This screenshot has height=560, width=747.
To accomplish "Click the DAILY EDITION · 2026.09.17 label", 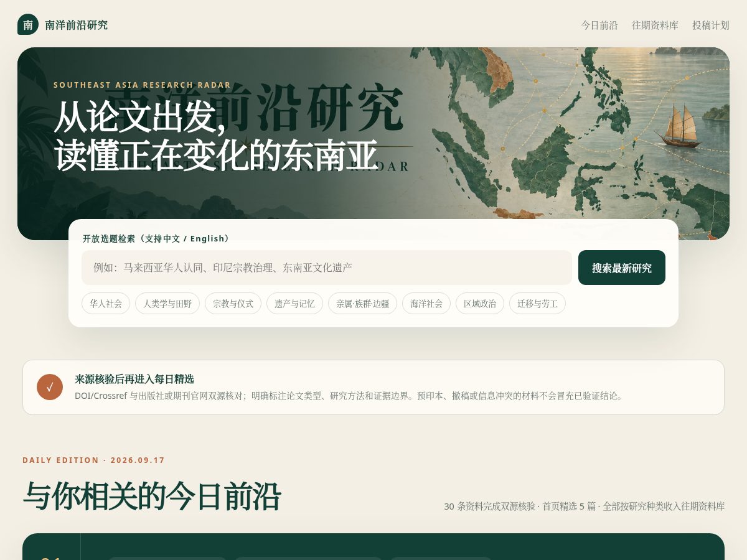I will pos(94,460).
